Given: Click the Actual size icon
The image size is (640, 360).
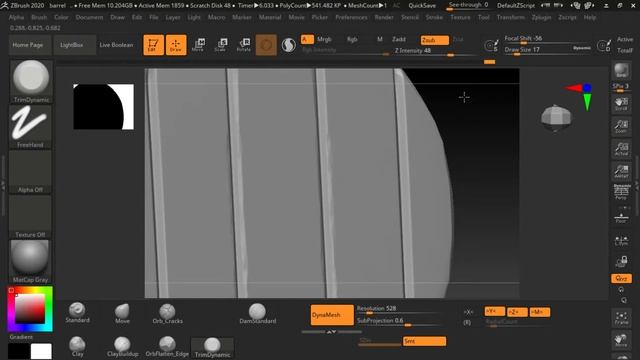Looking at the screenshot, I should point(622,149).
